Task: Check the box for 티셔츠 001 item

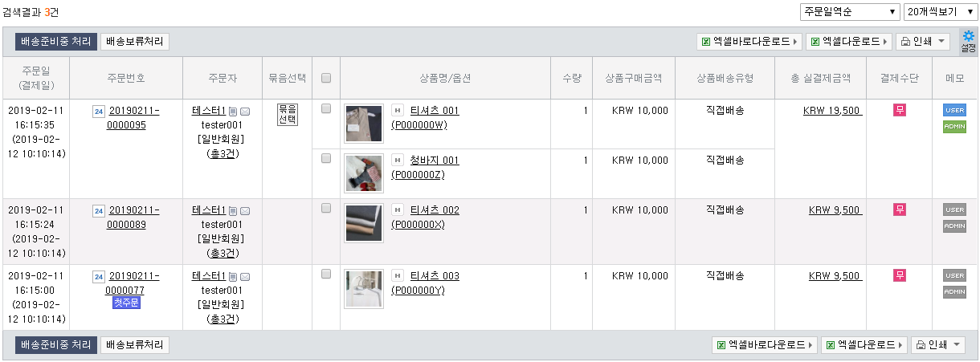Action: 326,108
